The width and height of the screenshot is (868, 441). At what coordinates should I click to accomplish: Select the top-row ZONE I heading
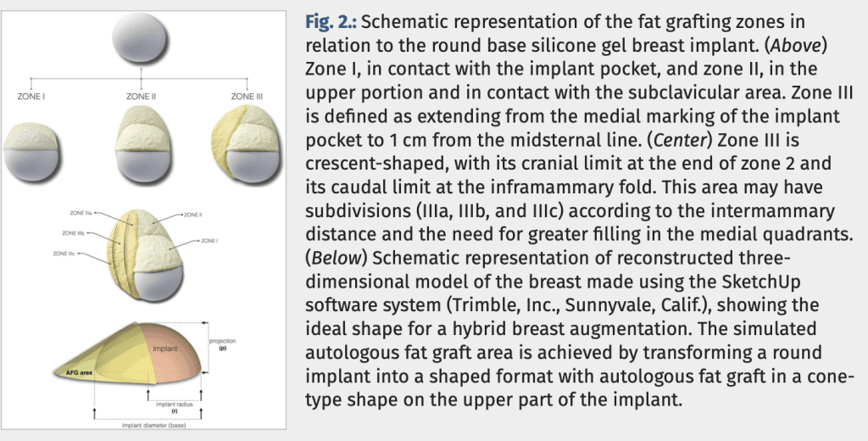tap(31, 98)
